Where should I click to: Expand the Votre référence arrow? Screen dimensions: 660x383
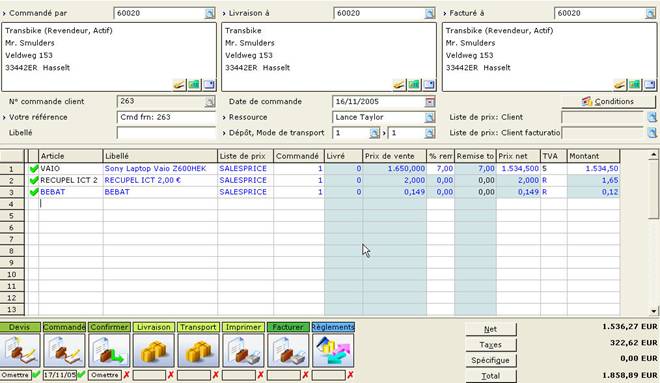point(4,118)
